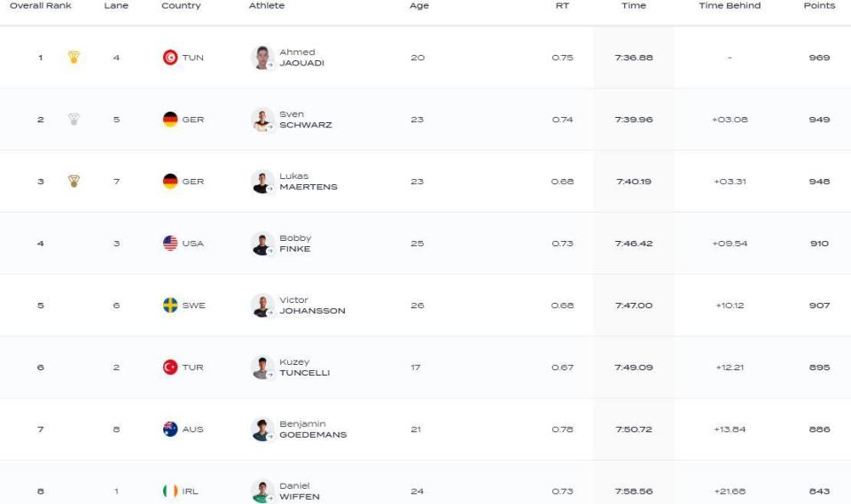Click the Sweden flag icon

point(170,305)
